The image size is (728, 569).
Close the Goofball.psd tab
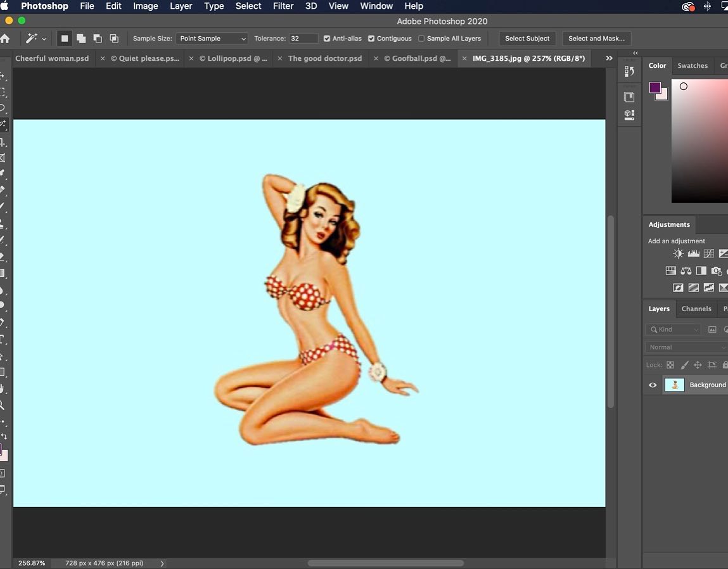(x=376, y=58)
